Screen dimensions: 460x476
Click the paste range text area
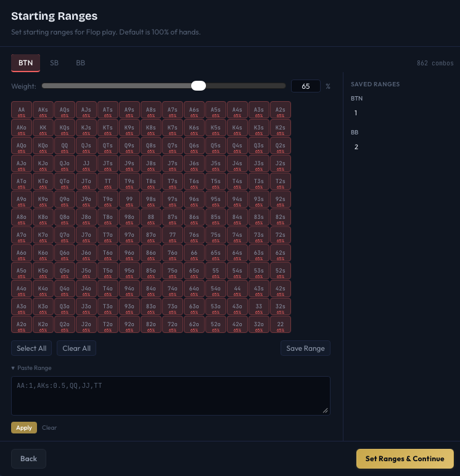(170, 395)
